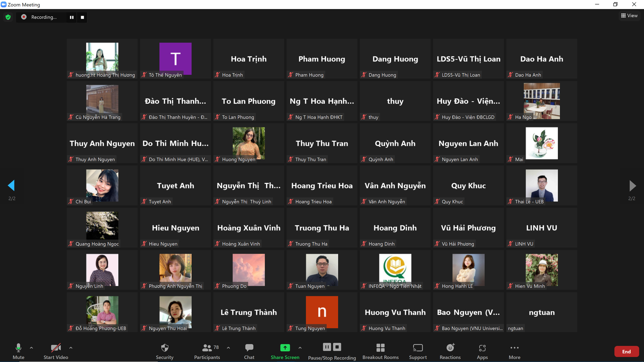The width and height of the screenshot is (644, 362).
Task: Click Thuy Thu Tran participant tile
Action: point(322,143)
